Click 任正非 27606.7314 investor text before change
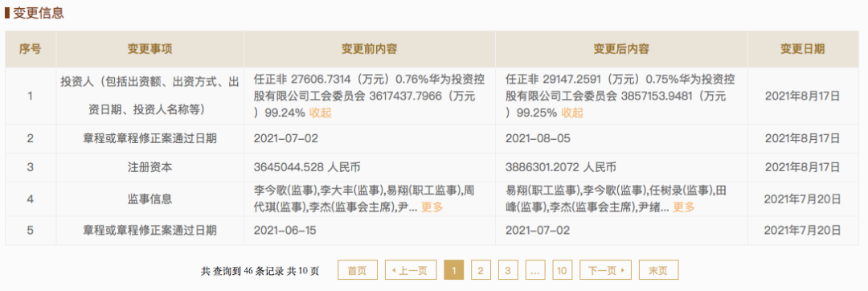The width and height of the screenshot is (868, 291). coord(369,96)
